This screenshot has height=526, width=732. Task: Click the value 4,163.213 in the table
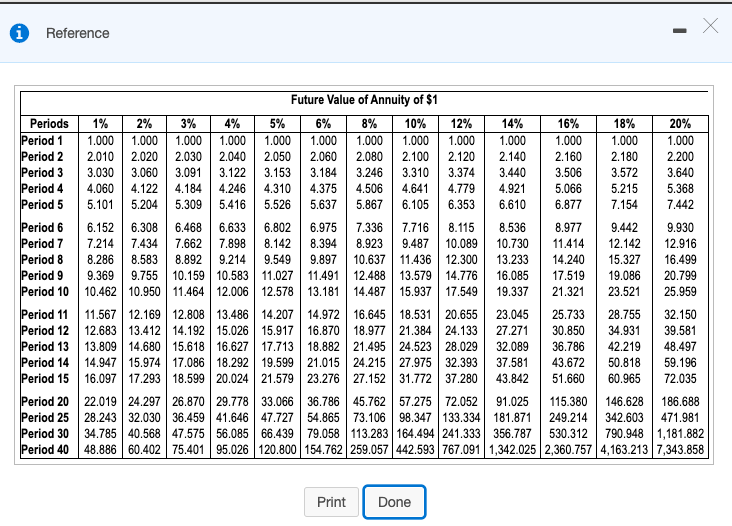coord(624,449)
